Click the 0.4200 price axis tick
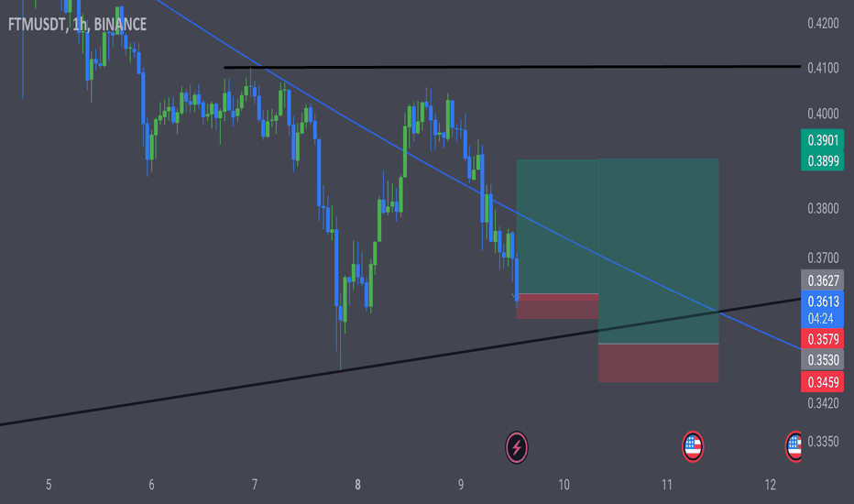This screenshot has height=504, width=854. click(x=823, y=23)
